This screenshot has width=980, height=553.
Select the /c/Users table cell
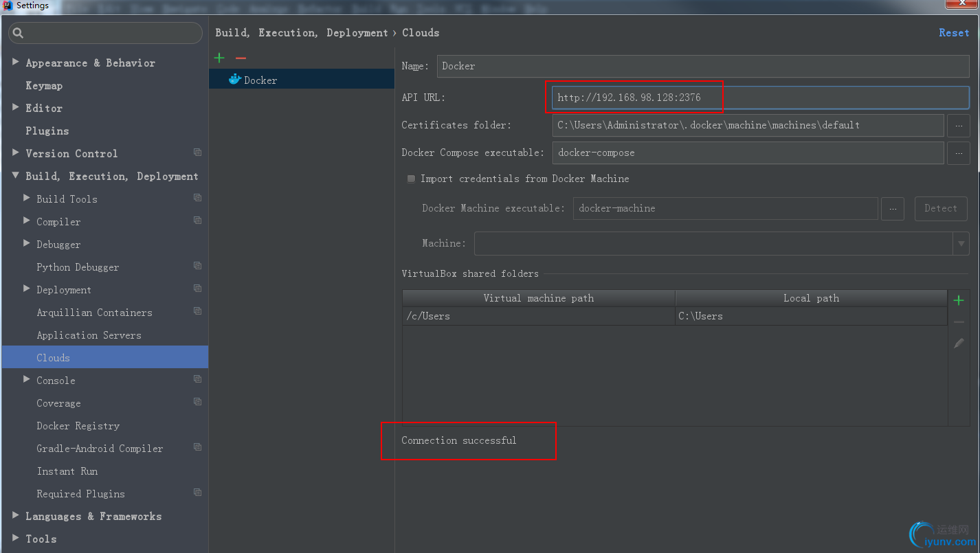click(539, 316)
